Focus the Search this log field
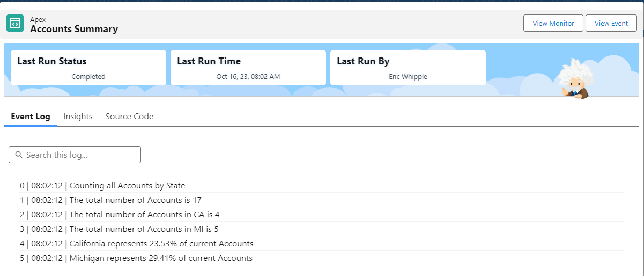Viewport: 644px width, 276px height. click(x=75, y=155)
